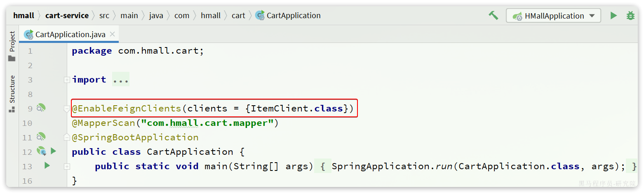The width and height of the screenshot is (644, 194).
Task: Start debugging with the bug icon
Action: tap(630, 16)
